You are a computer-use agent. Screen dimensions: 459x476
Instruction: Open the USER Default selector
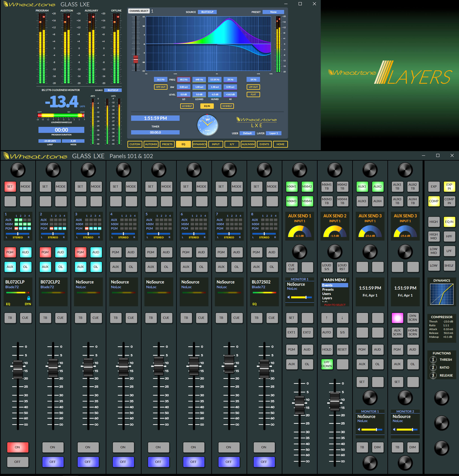click(247, 133)
